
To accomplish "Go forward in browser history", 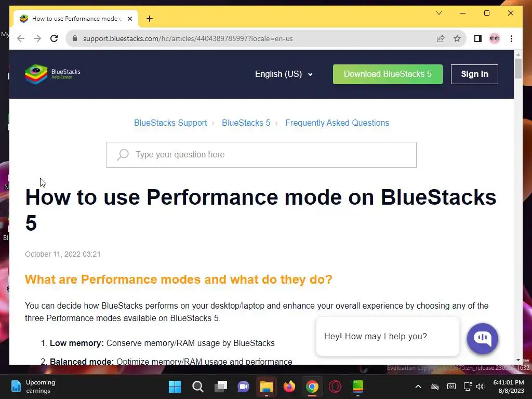I will (37, 38).
